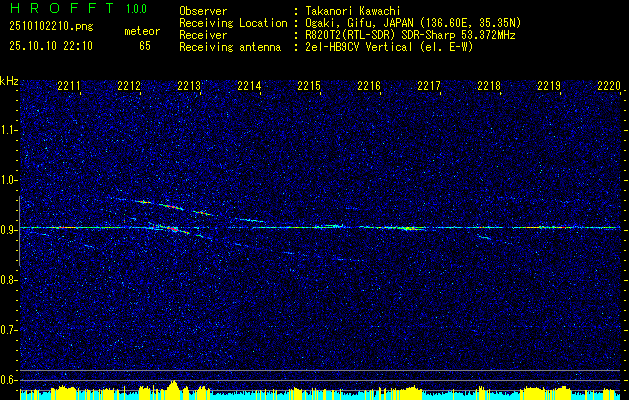
Task: Click the 0.8 frequency axis label
Action: pos(8,280)
